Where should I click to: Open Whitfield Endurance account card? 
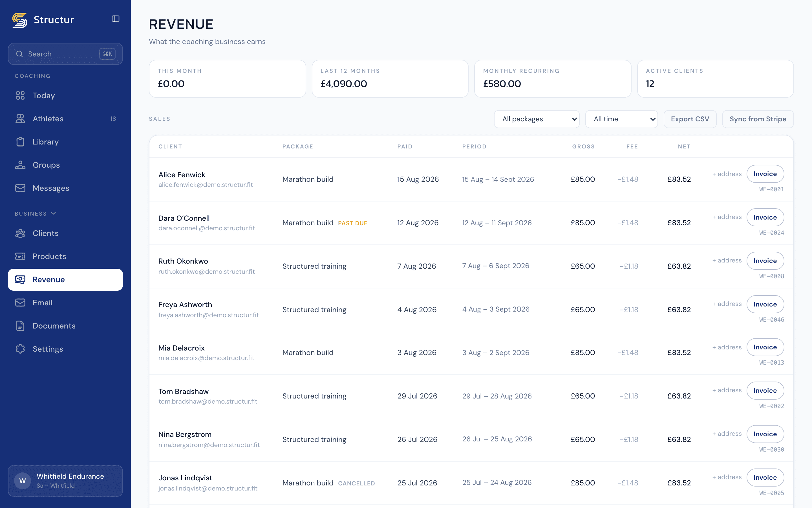tap(65, 481)
